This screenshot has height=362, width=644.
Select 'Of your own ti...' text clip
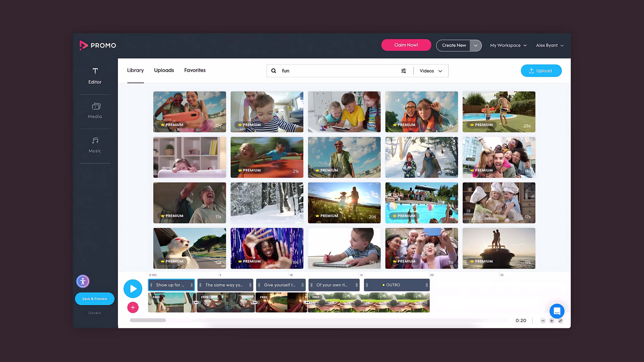334,285
